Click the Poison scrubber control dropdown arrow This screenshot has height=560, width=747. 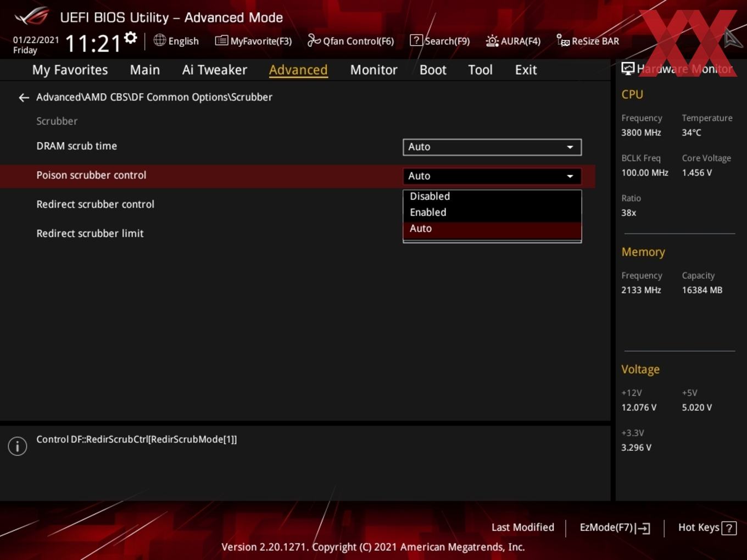pyautogui.click(x=570, y=176)
